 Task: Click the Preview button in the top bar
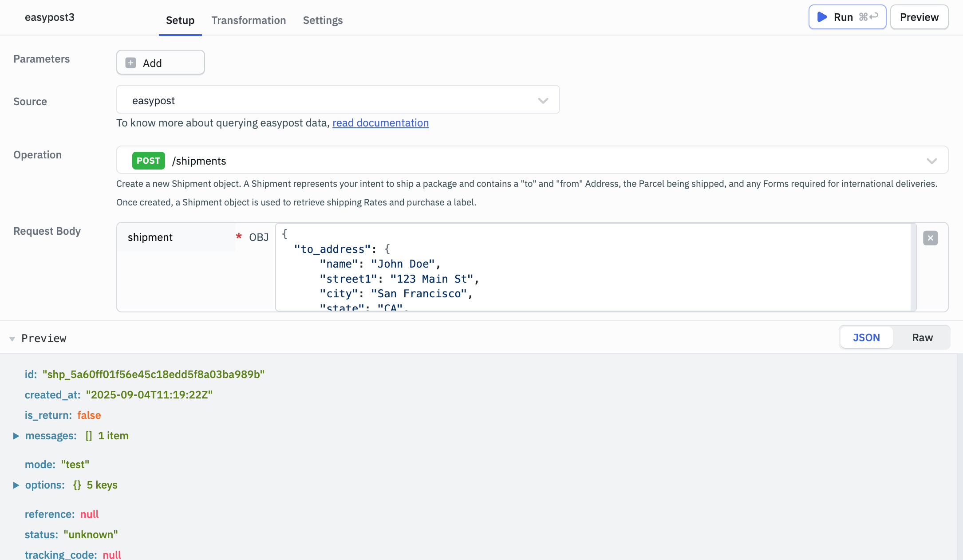(x=919, y=17)
